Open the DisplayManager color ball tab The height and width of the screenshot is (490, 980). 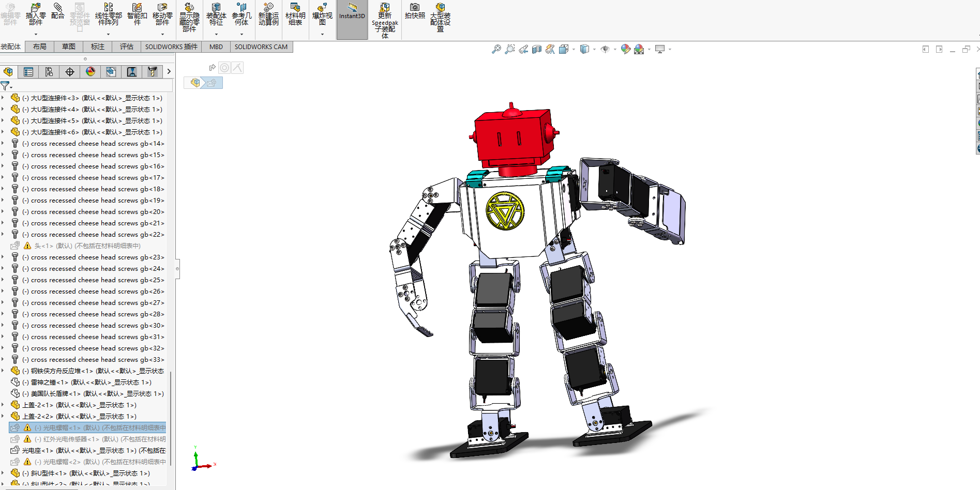[91, 72]
